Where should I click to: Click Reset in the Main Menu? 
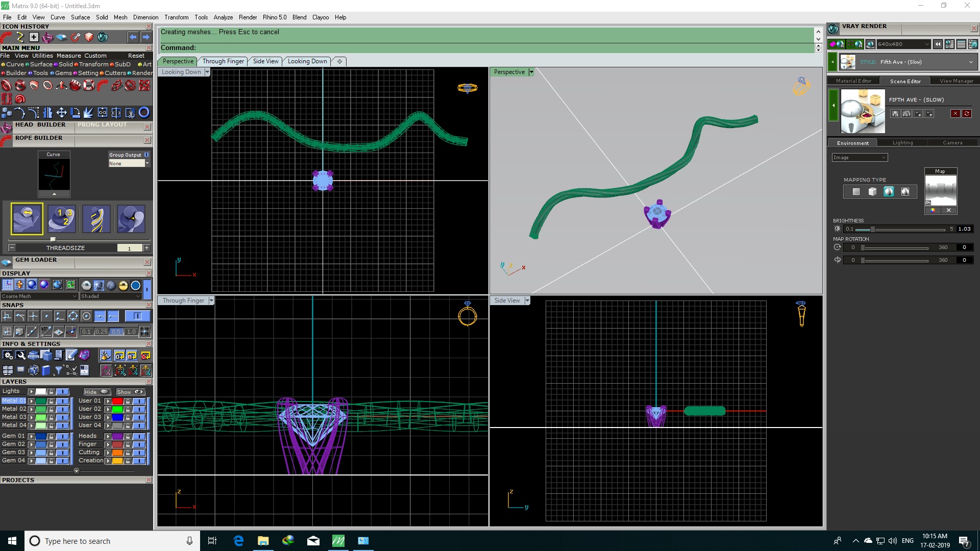tap(136, 56)
